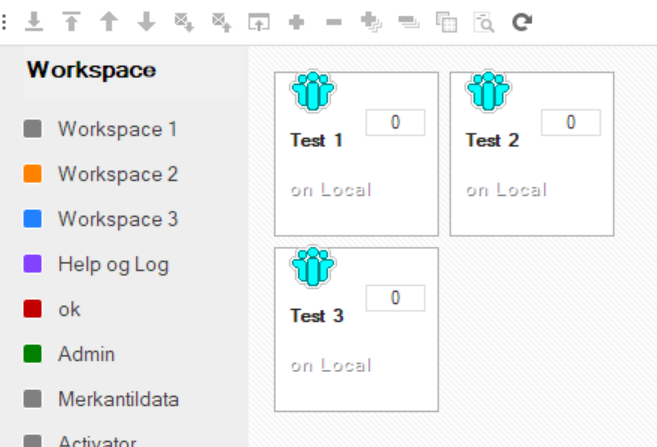Click the move-to-top arrow toolbar icon
657x447 pixels.
tap(71, 22)
